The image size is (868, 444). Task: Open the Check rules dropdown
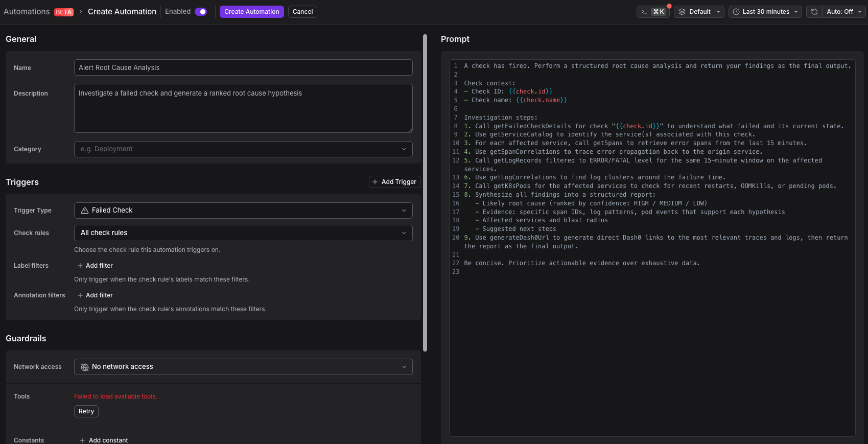(x=243, y=233)
